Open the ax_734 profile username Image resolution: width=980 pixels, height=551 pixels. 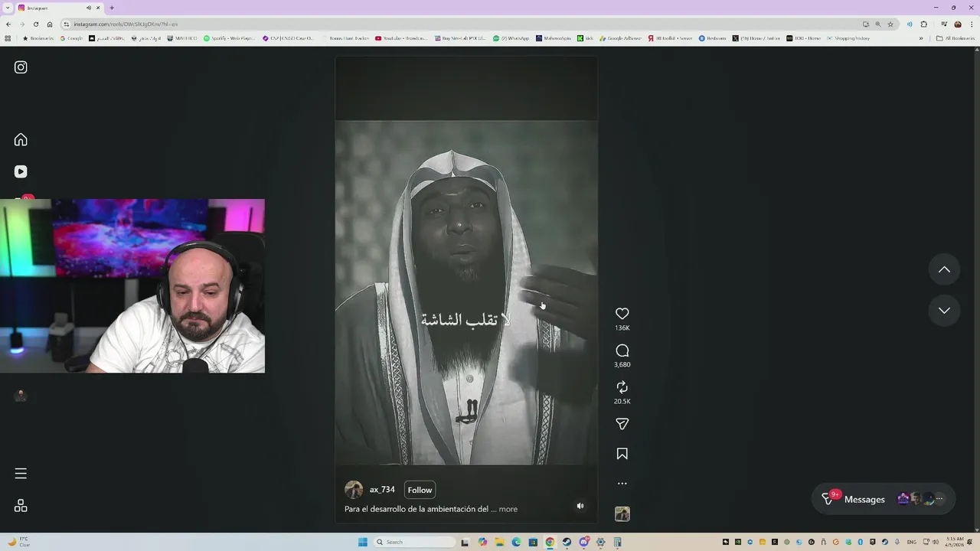point(382,490)
